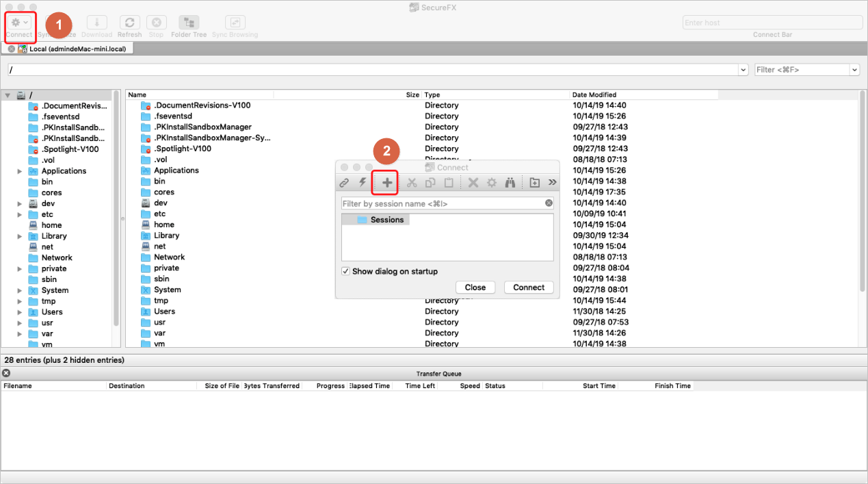Expand etc in the folder tree

click(20, 214)
